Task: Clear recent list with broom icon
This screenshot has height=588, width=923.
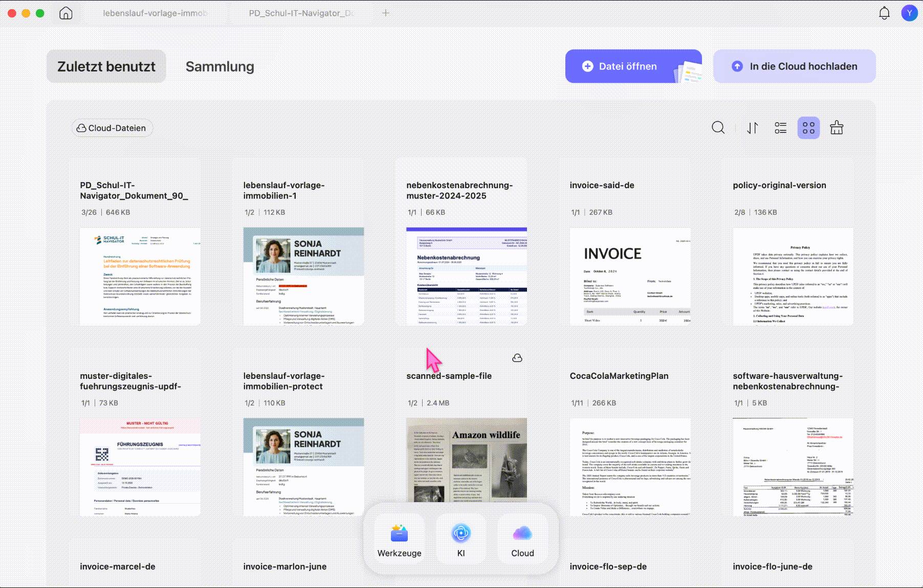Action: pos(837,127)
